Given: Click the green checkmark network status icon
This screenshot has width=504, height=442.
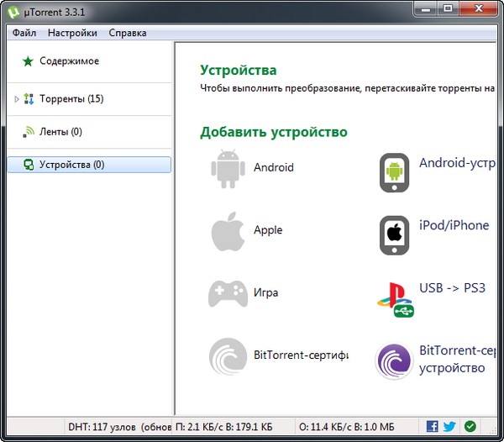Looking at the screenshot, I should click(x=470, y=427).
